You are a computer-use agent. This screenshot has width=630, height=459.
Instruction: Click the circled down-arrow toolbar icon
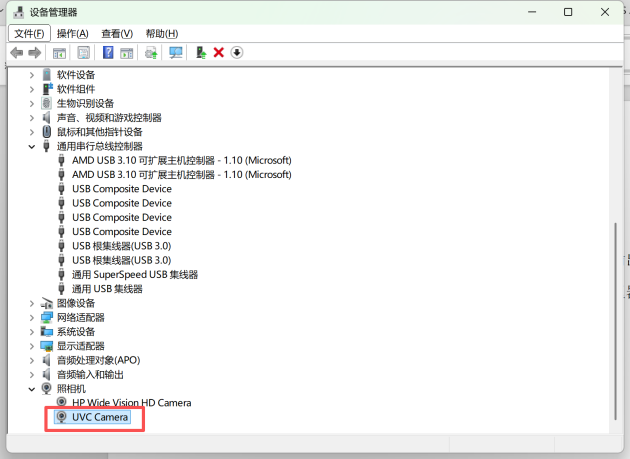tap(237, 53)
